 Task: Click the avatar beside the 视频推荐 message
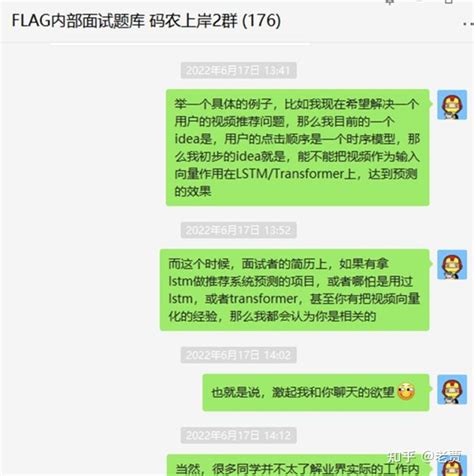[452, 105]
